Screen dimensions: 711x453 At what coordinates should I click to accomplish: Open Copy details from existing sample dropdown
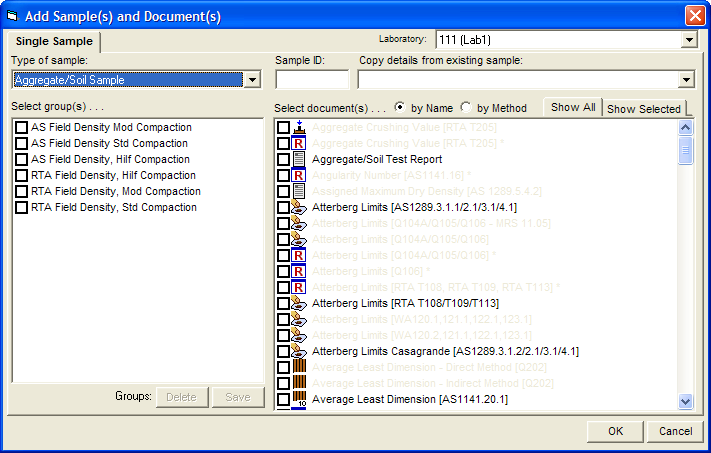686,80
